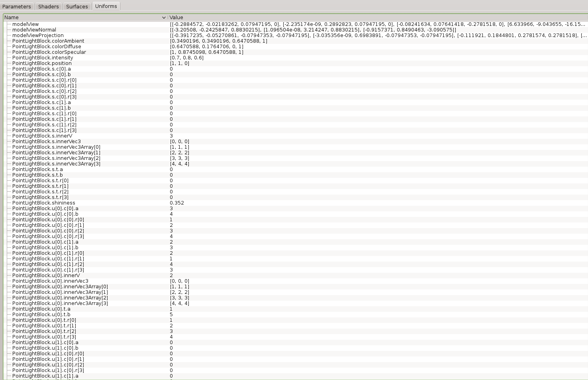Click the modelViewNormal matrix value
The width and height of the screenshot is (588, 380).
313,30
